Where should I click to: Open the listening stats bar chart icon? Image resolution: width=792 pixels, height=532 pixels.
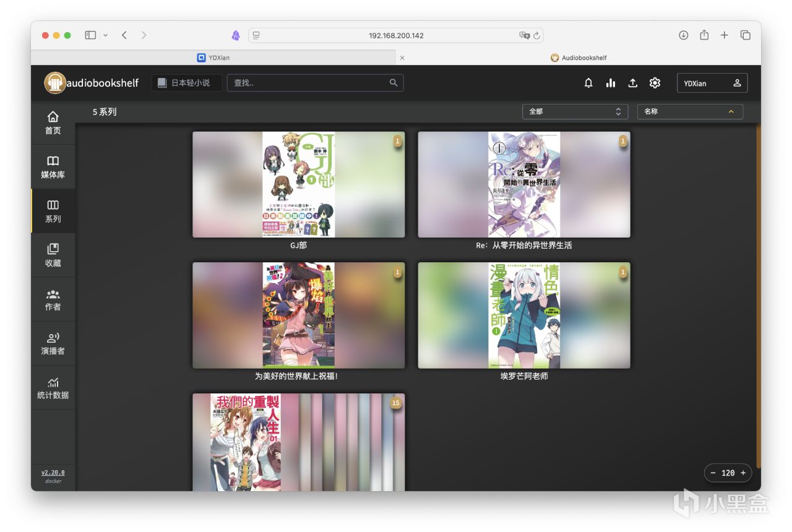click(611, 83)
